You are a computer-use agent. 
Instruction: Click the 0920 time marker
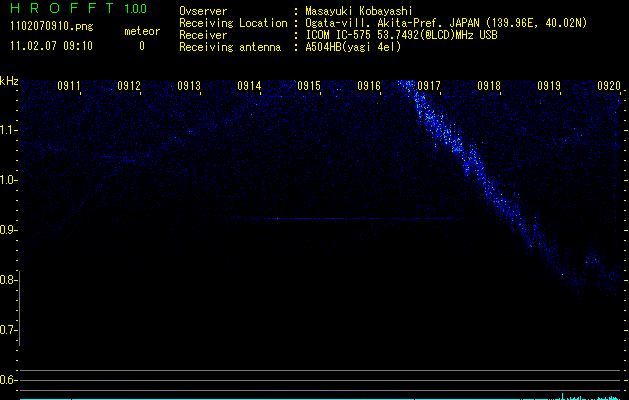click(x=609, y=86)
